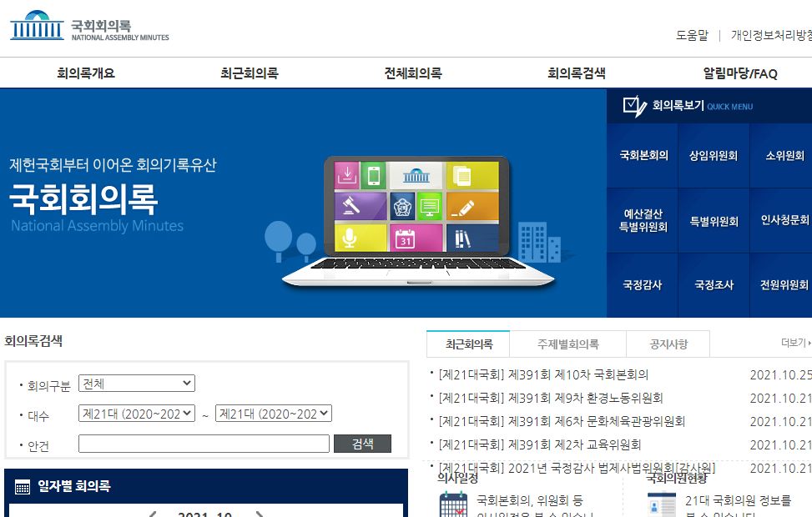Click the yellow documents tile on laptop

pyautogui.click(x=472, y=175)
